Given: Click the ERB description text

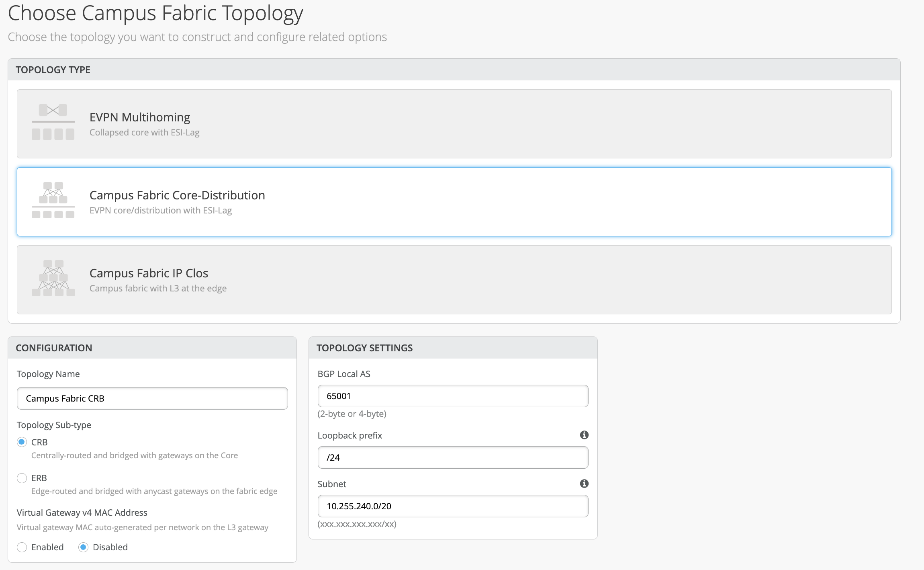Looking at the screenshot, I should [x=154, y=491].
